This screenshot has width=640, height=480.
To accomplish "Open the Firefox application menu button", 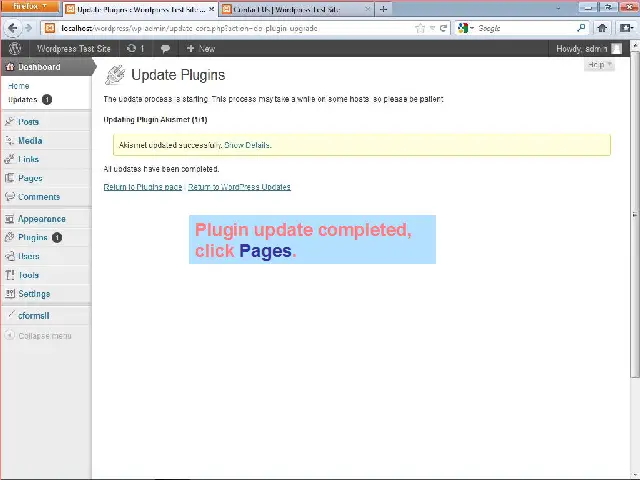I will coord(29,7).
